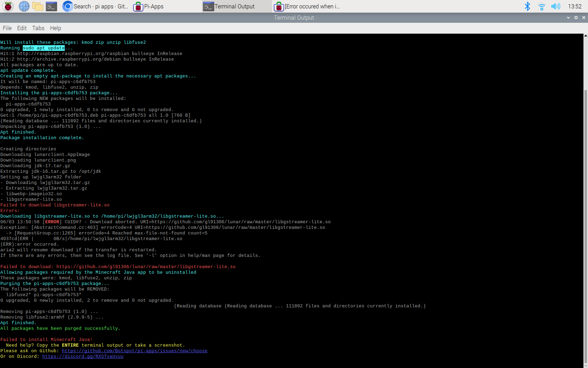Open the Edit menu

[x=22, y=28]
